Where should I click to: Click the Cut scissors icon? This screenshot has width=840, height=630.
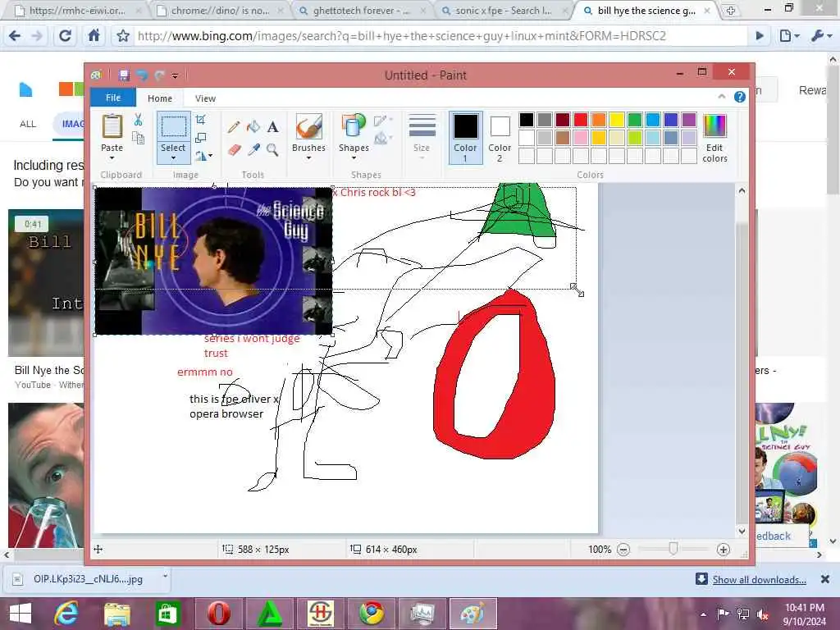point(138,120)
